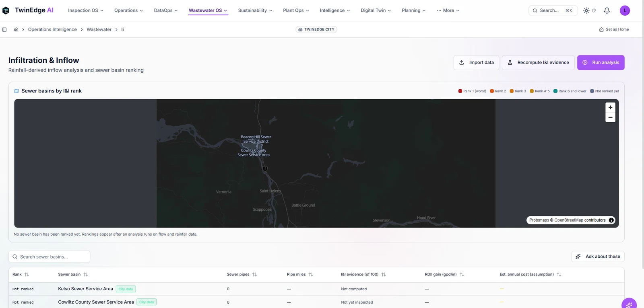Image resolution: width=644 pixels, height=308 pixels.
Task: Click the map marker near Cowlitz County
Action: coord(265,168)
